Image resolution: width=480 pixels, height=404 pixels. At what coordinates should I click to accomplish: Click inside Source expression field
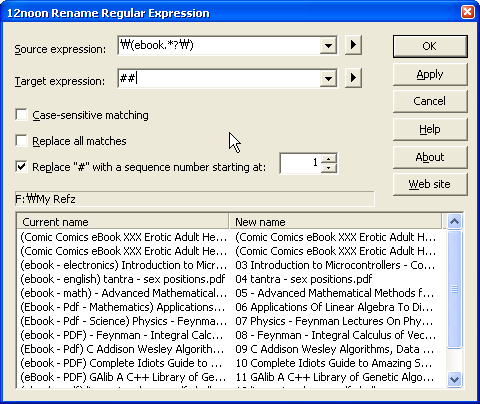click(x=219, y=45)
